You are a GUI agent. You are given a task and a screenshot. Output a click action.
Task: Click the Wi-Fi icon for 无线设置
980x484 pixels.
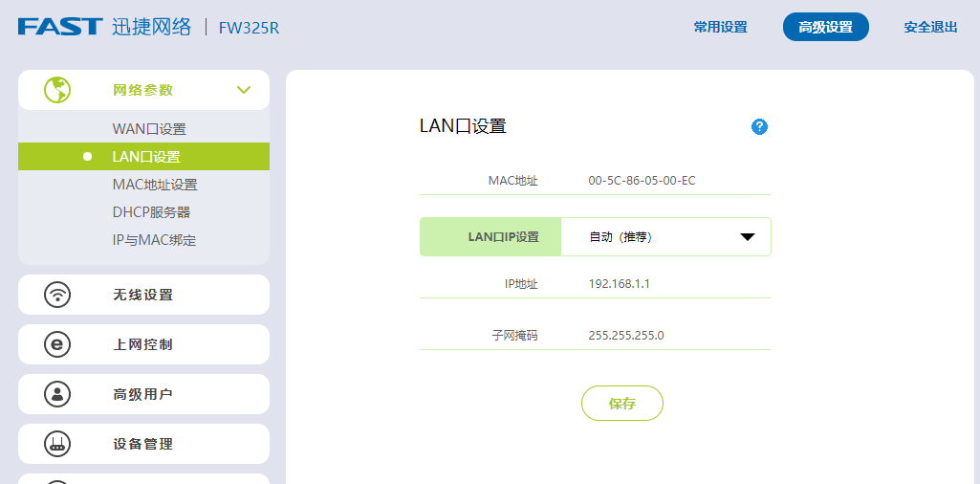point(57,295)
